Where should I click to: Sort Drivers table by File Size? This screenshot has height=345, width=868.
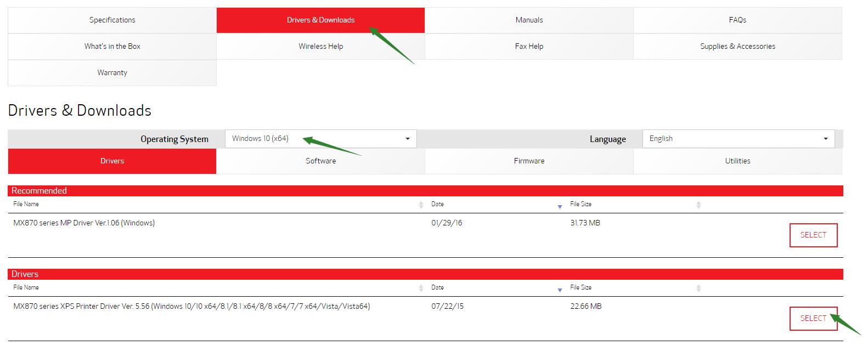pos(580,287)
